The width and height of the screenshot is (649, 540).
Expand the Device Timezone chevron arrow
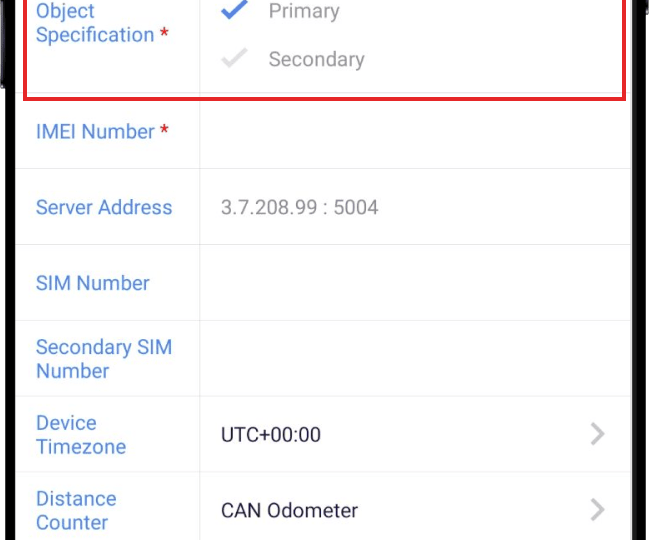pyautogui.click(x=597, y=434)
